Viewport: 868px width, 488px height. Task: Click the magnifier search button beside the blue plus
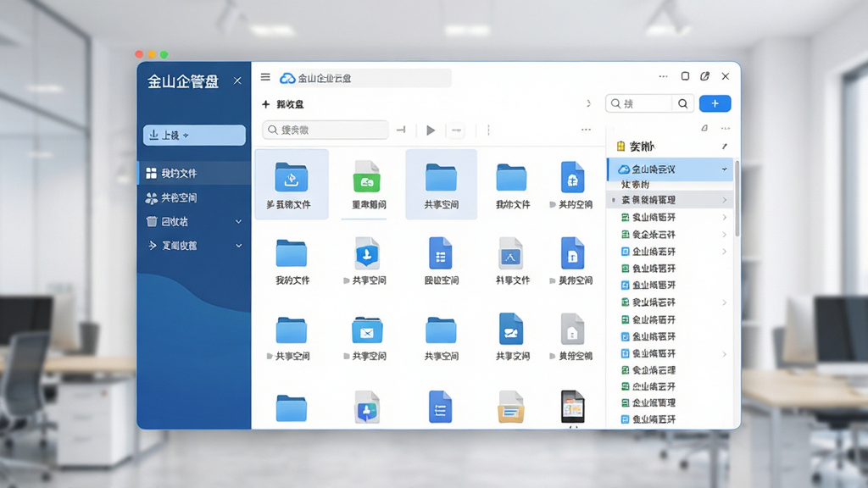[682, 103]
